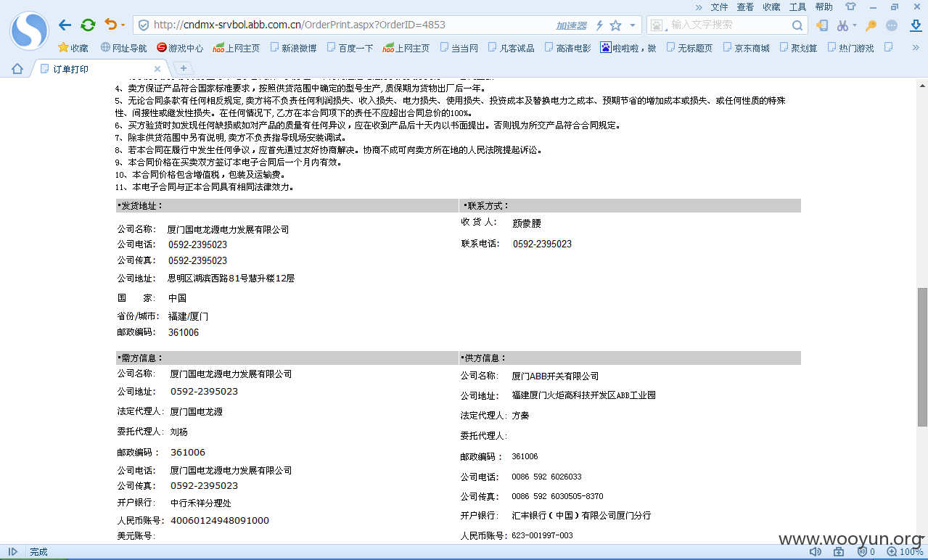Open the 高清电影 bookmark
This screenshot has width=928, height=560.
(567, 48)
